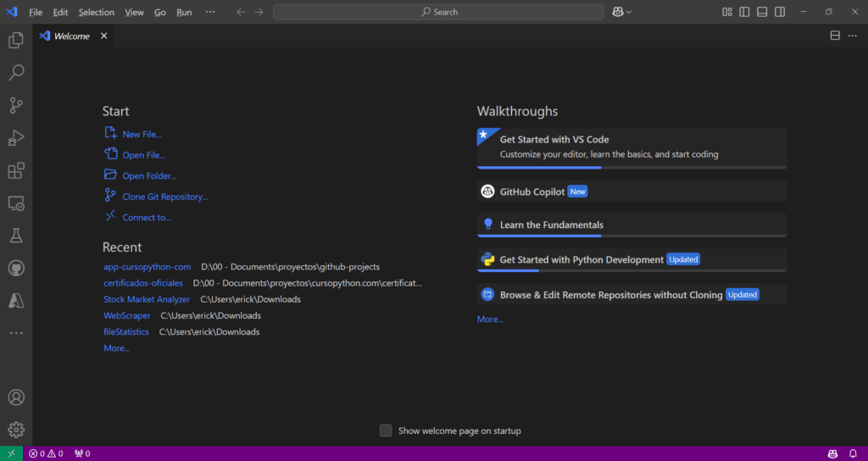Open the Accounts menu icon

16,397
